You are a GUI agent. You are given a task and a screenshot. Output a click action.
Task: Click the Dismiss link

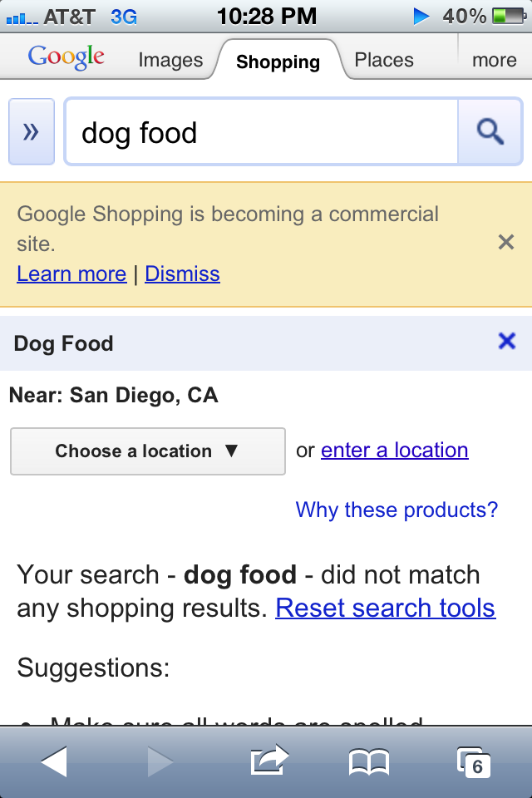point(182,274)
